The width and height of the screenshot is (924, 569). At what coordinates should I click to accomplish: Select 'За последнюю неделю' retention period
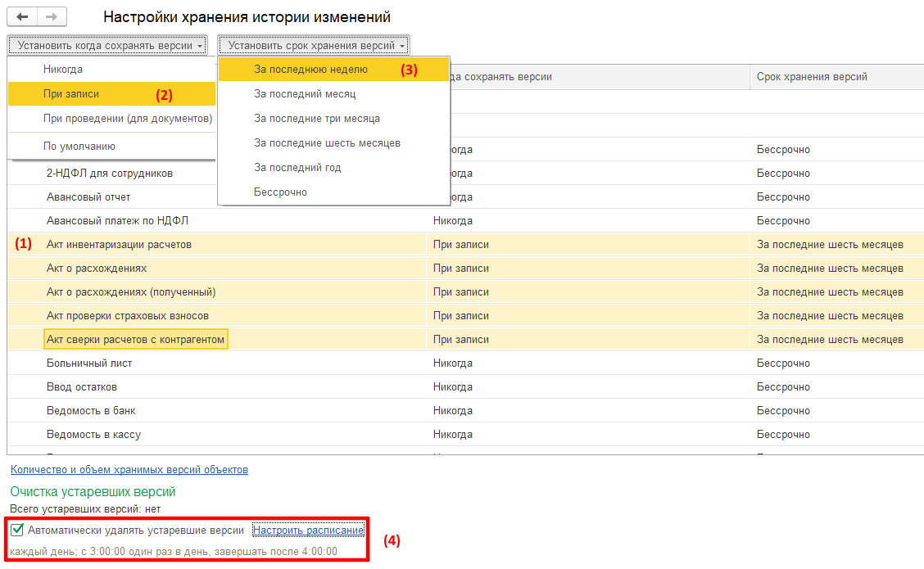click(x=310, y=70)
